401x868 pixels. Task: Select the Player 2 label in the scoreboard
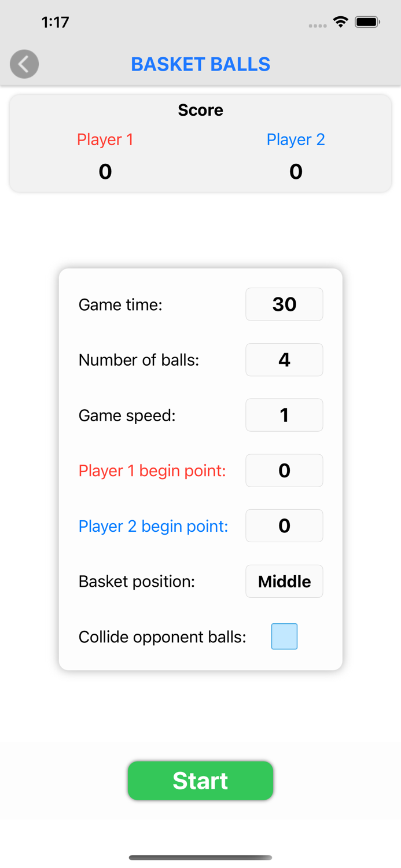[x=296, y=139]
